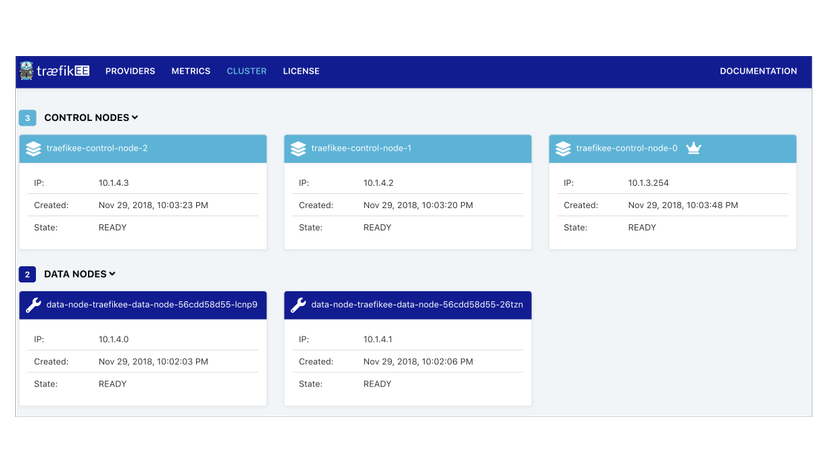Open the Metrics tab

(191, 71)
